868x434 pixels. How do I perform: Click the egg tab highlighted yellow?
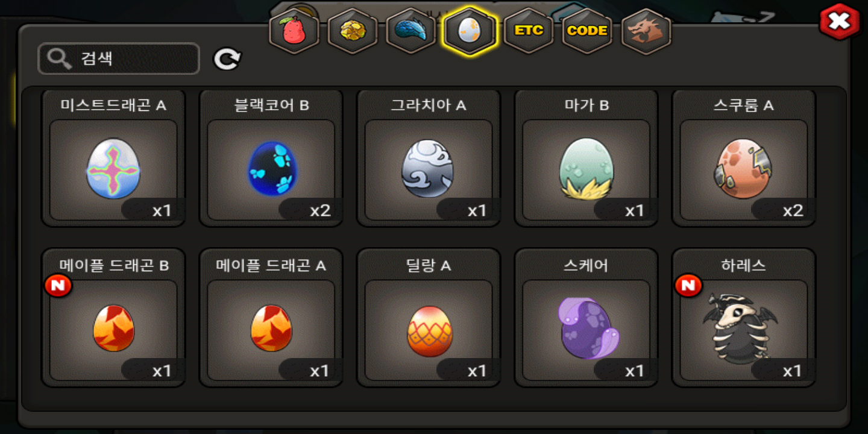pos(470,31)
